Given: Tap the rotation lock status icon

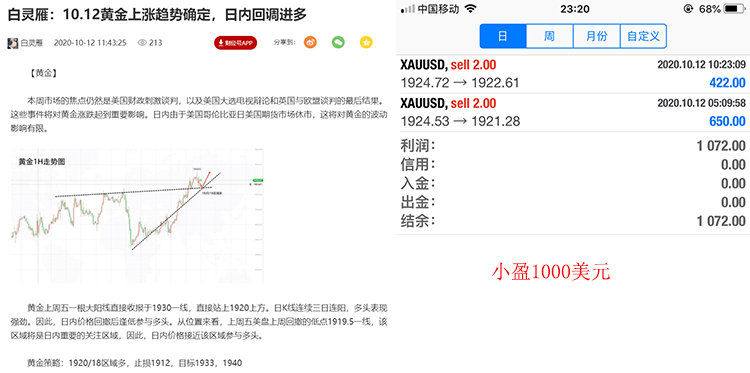Looking at the screenshot, I should (702, 9).
